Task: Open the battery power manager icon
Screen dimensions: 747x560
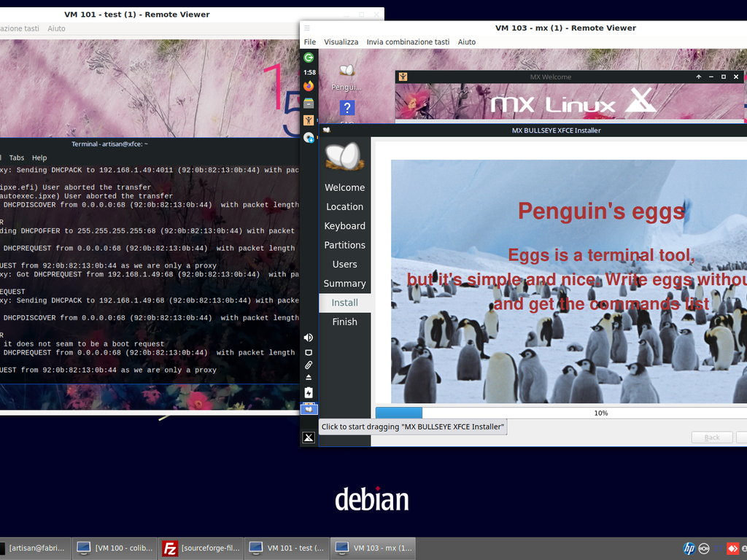Action: point(309,393)
